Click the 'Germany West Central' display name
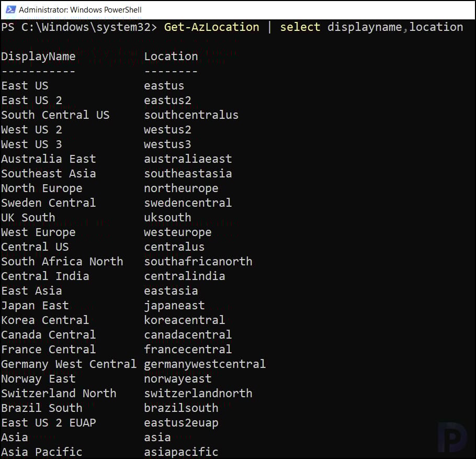Viewport: 476px width, 459px height. (x=69, y=364)
